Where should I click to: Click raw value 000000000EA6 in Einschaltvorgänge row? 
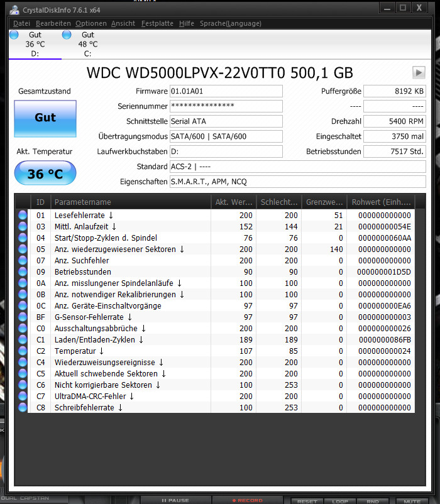[385, 305]
